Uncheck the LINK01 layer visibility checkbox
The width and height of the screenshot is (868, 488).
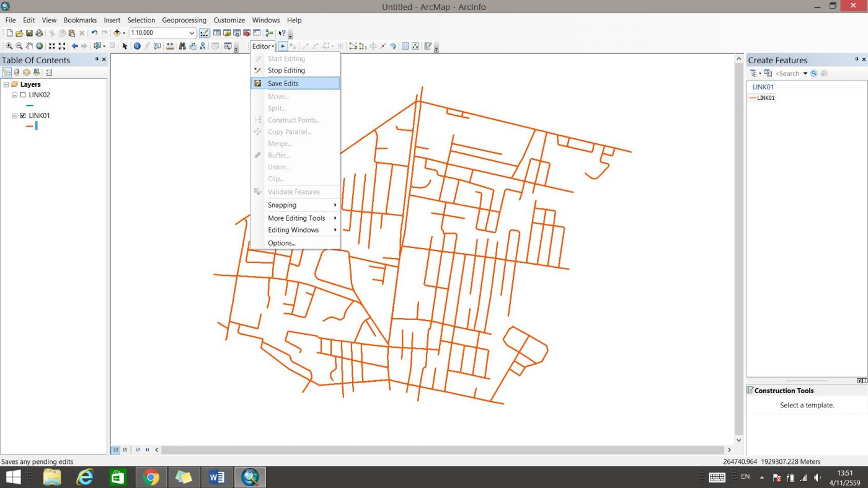pyautogui.click(x=23, y=116)
